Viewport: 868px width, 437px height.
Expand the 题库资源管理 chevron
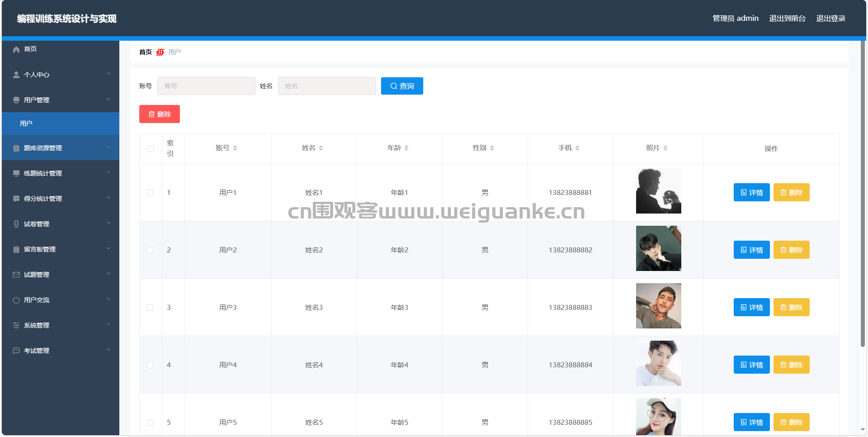click(x=108, y=147)
